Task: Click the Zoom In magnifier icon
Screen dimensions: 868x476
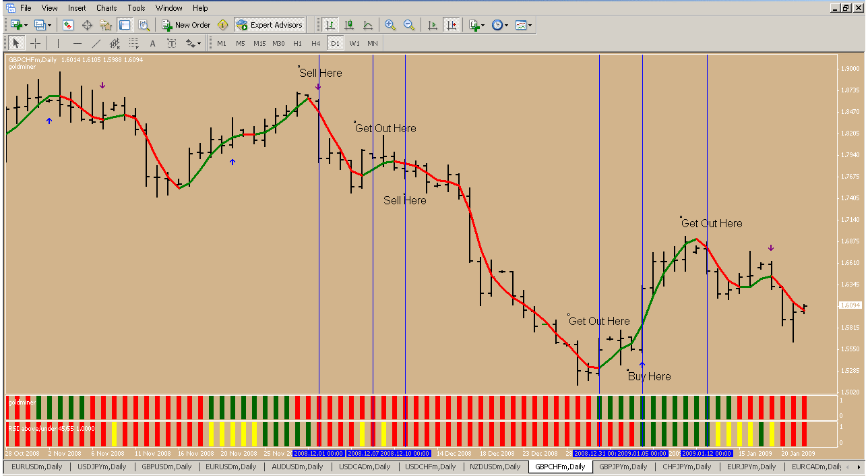Action: pos(390,25)
